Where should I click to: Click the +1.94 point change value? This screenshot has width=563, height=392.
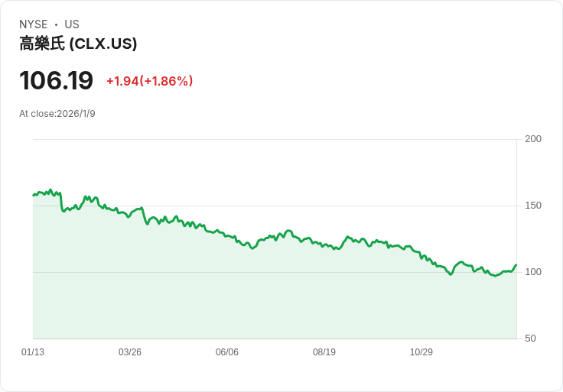122,81
